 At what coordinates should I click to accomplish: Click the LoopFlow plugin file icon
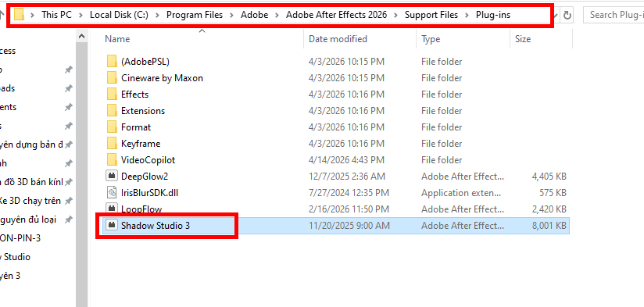pos(112,209)
